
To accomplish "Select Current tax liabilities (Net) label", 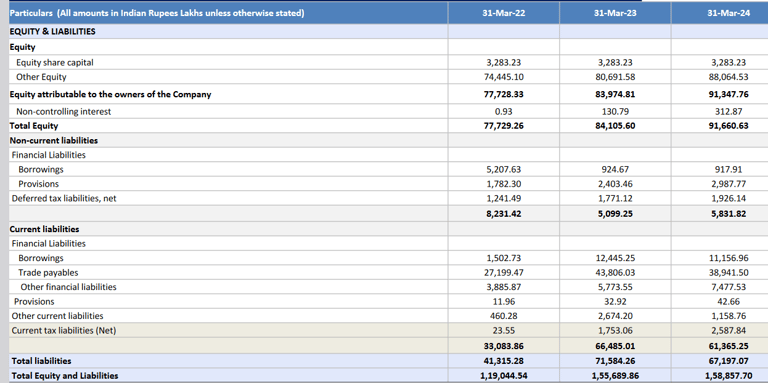I will click(64, 331).
